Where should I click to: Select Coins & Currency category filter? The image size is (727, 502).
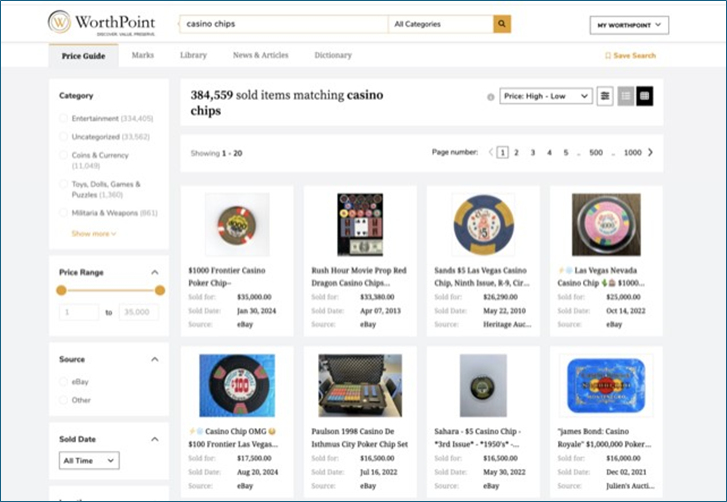click(x=64, y=155)
